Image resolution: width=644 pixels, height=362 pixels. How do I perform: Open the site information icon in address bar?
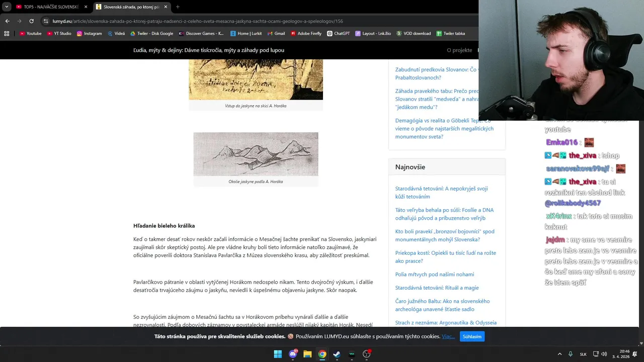pos(46,21)
